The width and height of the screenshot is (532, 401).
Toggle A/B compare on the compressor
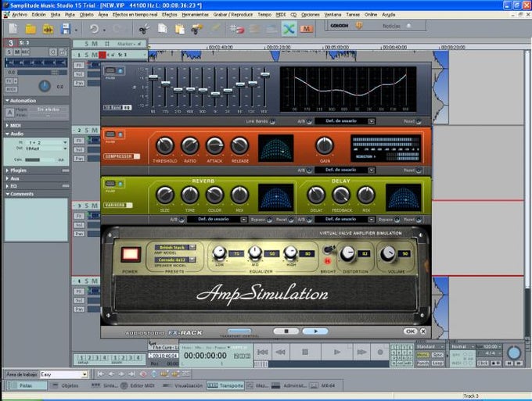point(309,170)
